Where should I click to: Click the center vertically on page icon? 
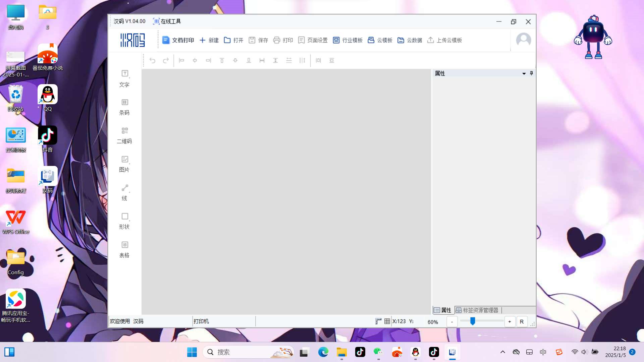(332, 60)
